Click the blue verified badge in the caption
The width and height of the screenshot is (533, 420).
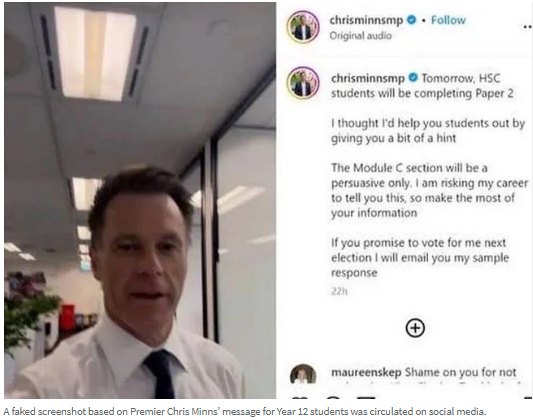click(x=413, y=78)
